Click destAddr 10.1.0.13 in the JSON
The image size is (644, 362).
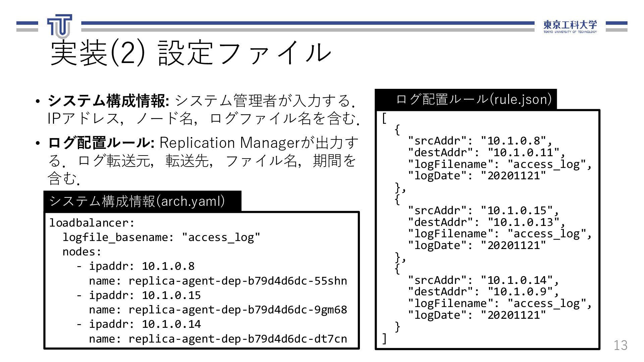[x=486, y=222]
